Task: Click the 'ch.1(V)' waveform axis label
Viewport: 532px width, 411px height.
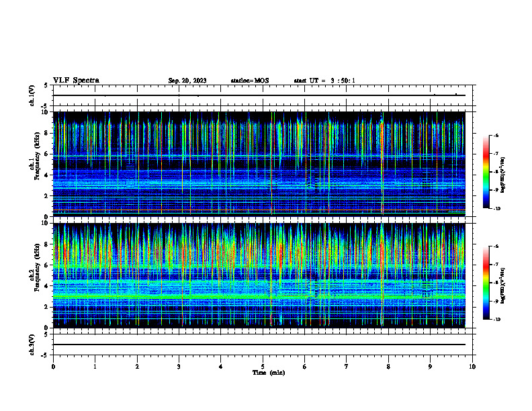Action: click(x=32, y=95)
